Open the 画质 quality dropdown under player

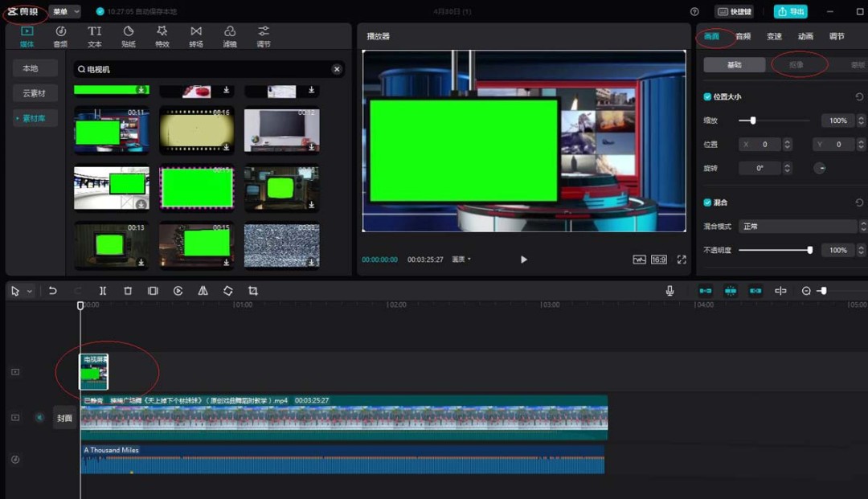[x=461, y=260]
